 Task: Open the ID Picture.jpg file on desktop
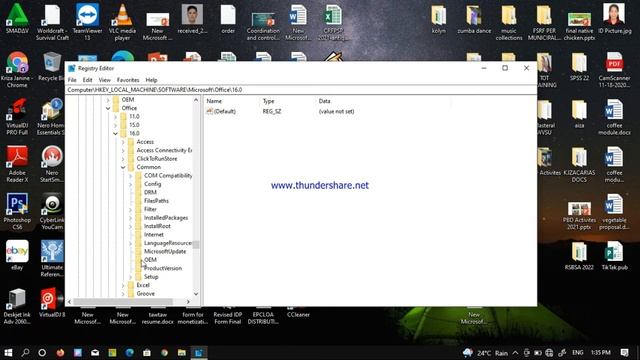(614, 19)
